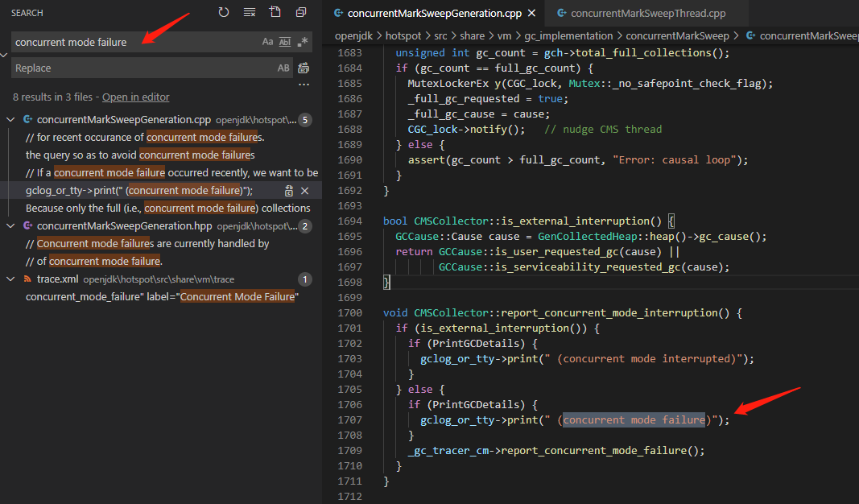Collapse the concurrentMarkSweepGeneration.cpp results group

[x=10, y=120]
